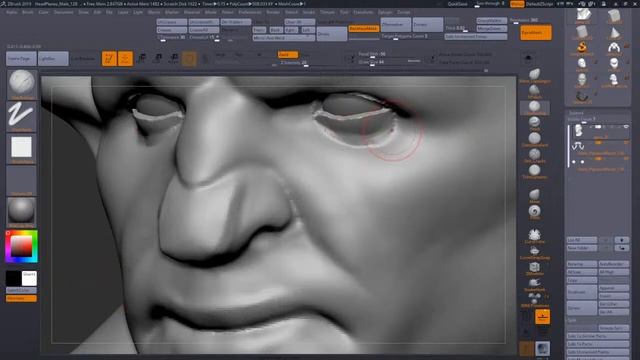Toggle the Floor grid button
Screen dimensions: 640x360
click(542, 316)
